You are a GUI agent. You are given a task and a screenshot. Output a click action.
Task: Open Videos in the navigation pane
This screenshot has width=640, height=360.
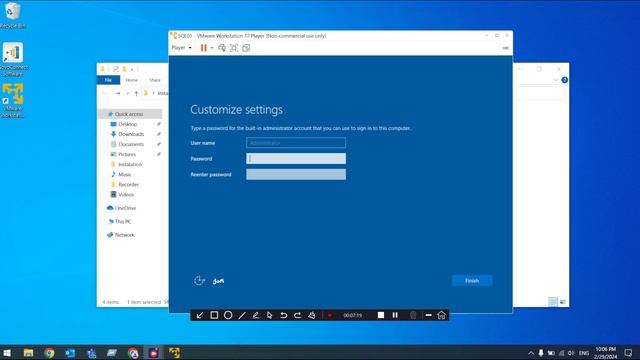(x=126, y=195)
